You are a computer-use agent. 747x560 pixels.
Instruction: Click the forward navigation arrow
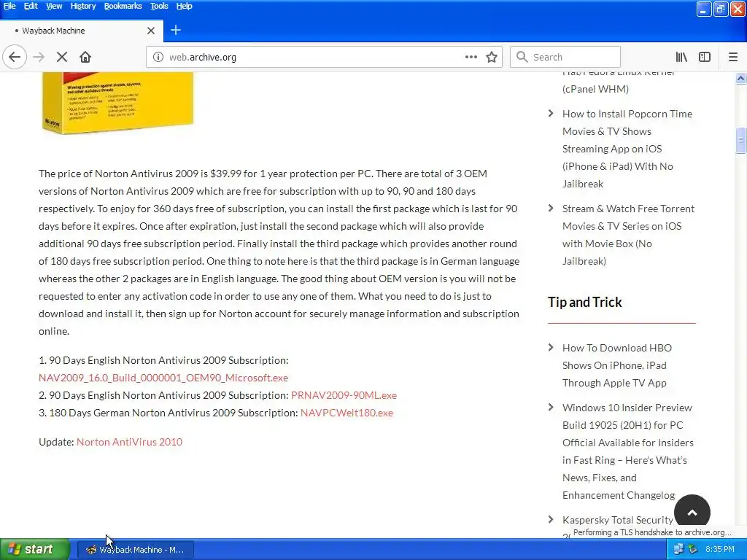click(39, 57)
